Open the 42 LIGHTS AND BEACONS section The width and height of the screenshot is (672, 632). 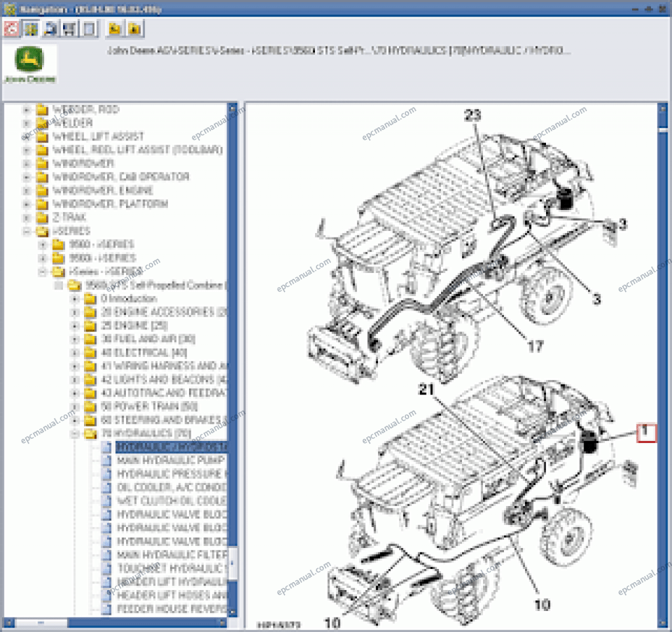point(164,379)
